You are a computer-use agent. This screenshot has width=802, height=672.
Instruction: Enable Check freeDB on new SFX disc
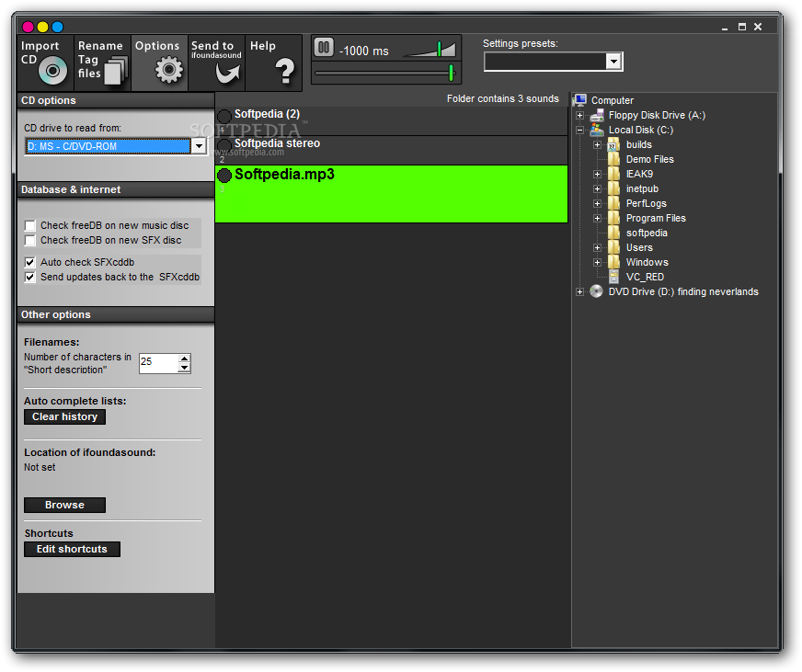[30, 240]
